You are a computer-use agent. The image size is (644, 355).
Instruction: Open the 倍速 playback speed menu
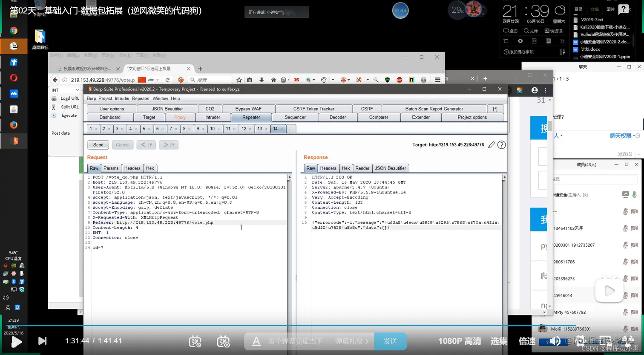527,341
